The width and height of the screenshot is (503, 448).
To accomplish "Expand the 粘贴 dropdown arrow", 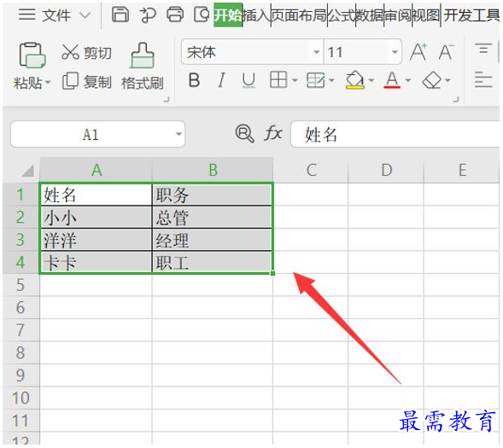I will click(48, 83).
